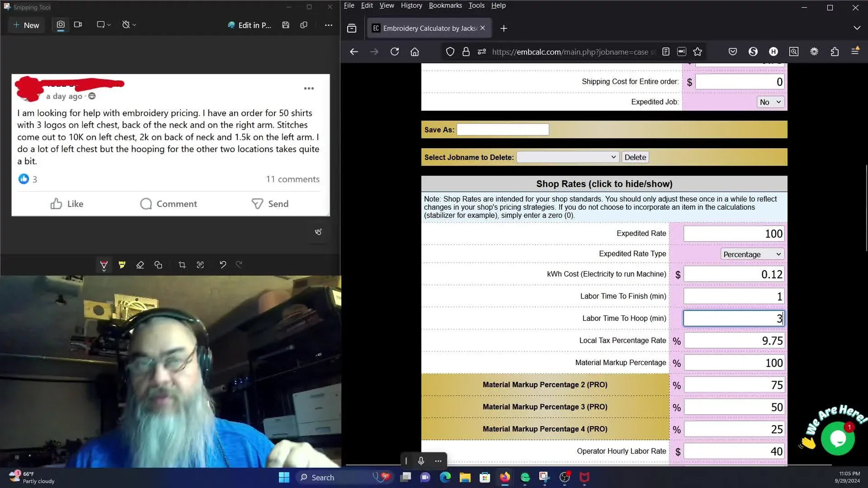Switch to screenshot snip mode

click(x=60, y=25)
